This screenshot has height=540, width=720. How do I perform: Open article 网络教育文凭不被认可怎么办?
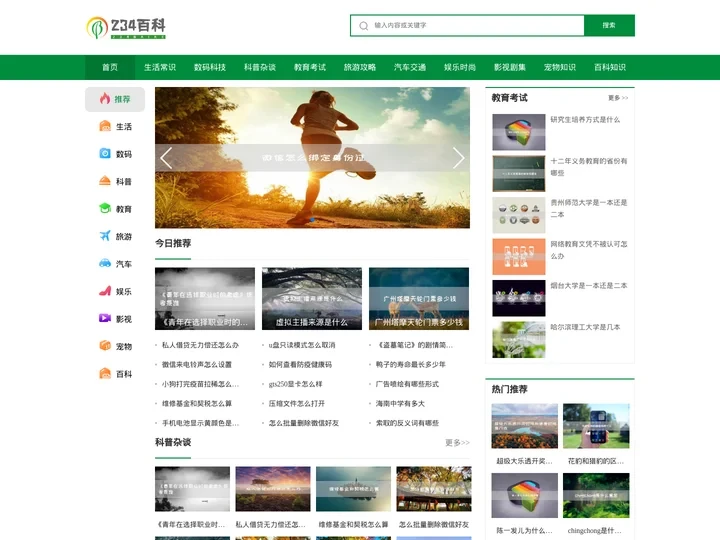[x=589, y=250]
